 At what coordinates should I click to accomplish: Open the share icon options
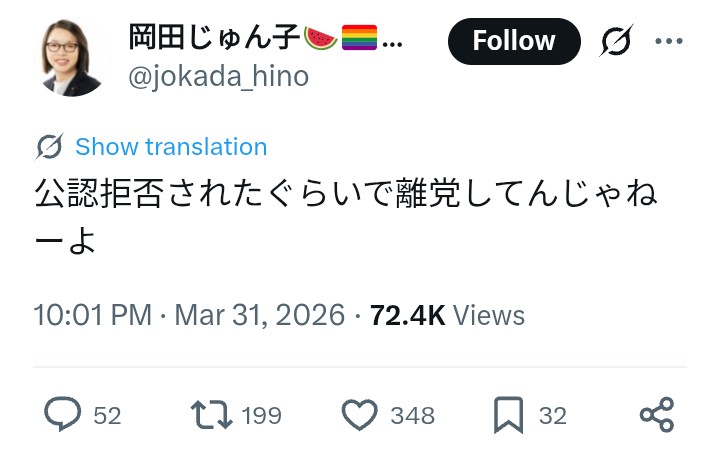(x=656, y=414)
